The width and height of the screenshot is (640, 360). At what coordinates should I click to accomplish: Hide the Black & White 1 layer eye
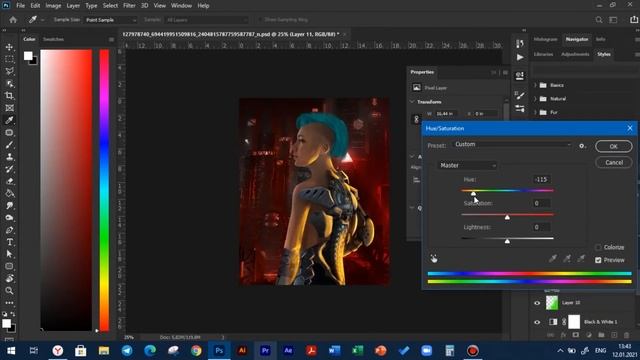click(537, 322)
